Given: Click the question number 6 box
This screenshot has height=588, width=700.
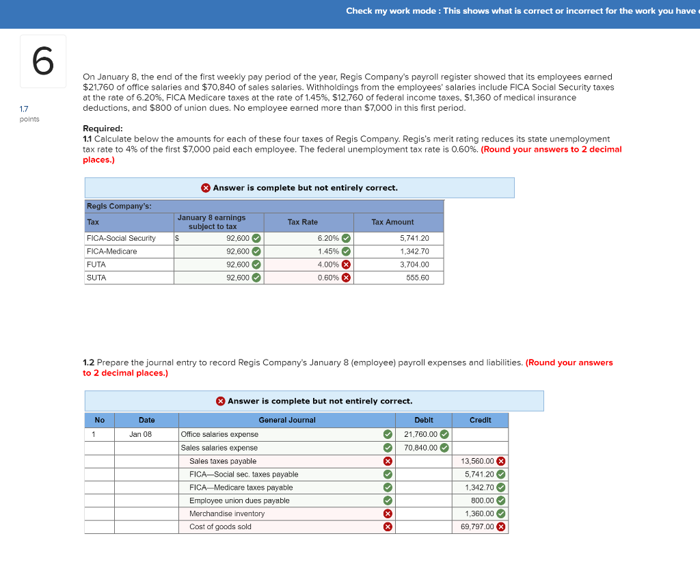Looking at the screenshot, I should [43, 61].
